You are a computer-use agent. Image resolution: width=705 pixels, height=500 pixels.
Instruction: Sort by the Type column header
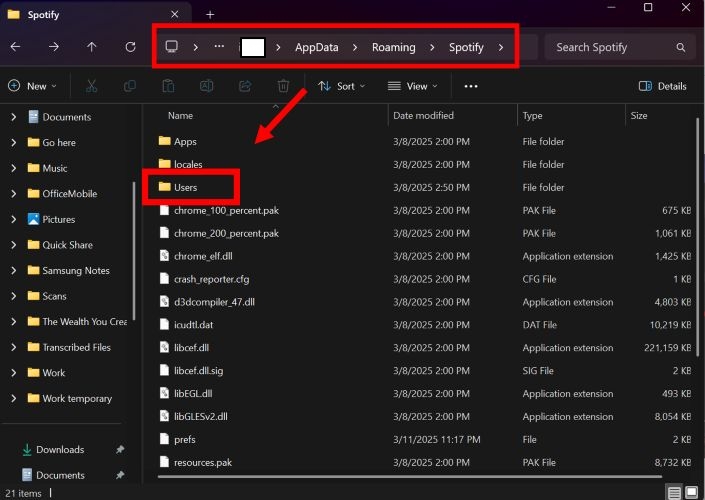coord(532,116)
